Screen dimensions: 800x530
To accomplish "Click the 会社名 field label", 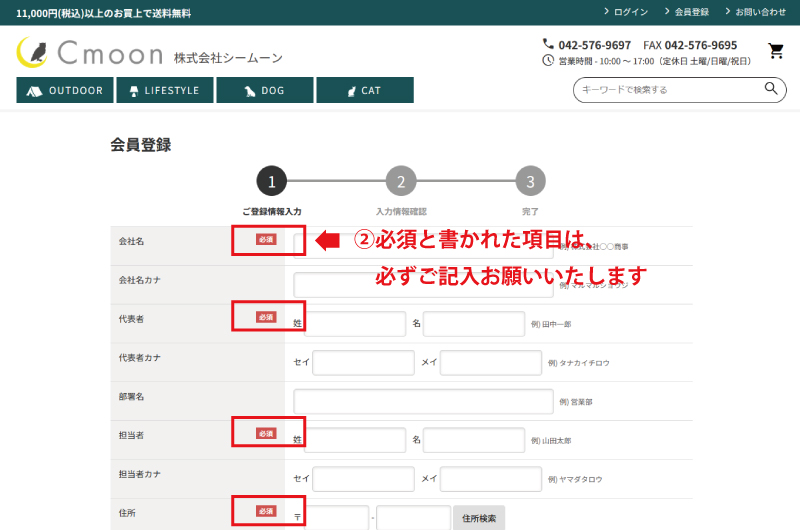I will (x=131, y=241).
